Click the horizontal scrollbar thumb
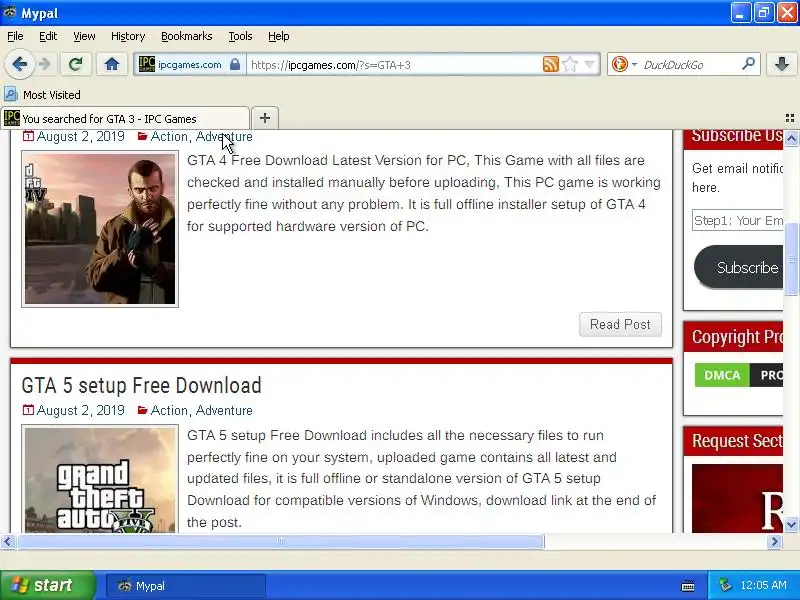The image size is (800, 600). click(x=281, y=541)
